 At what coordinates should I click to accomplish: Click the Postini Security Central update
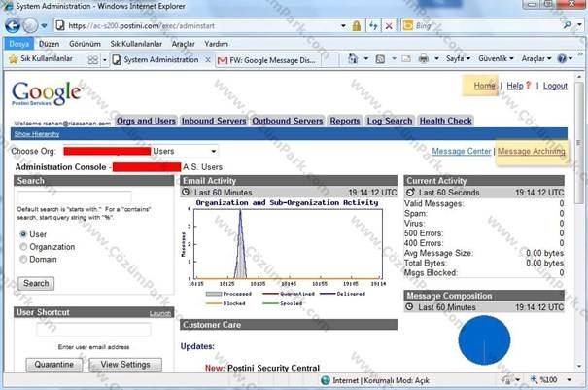click(x=273, y=368)
